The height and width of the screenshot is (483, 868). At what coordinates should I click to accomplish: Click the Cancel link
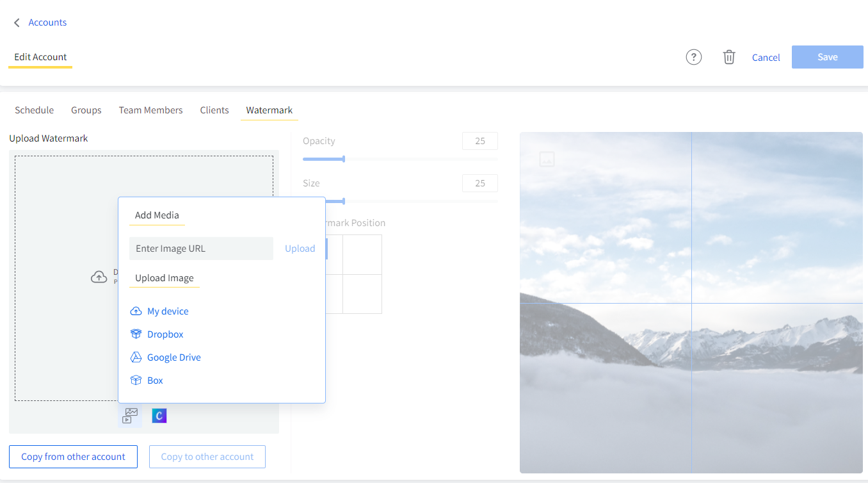coord(766,58)
